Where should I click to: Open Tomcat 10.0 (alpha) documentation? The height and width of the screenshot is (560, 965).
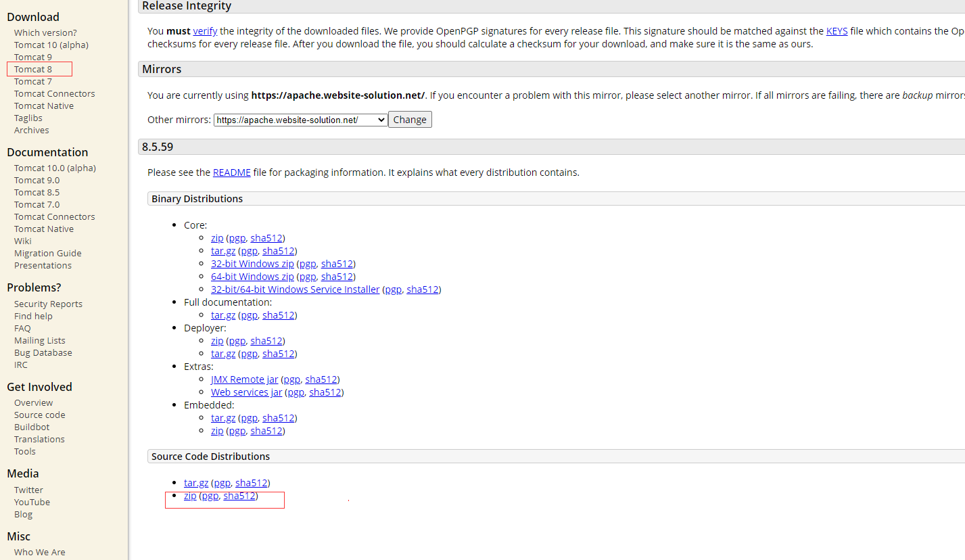55,168
